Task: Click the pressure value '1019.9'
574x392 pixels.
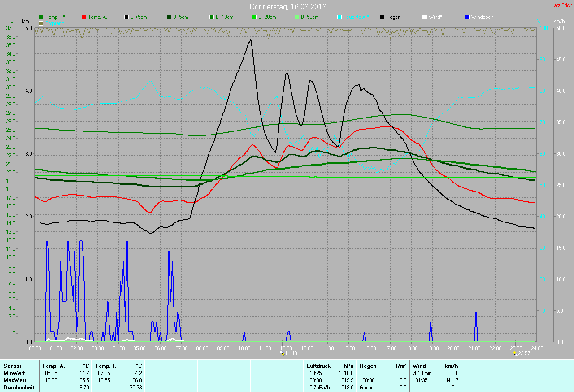Action: point(346,380)
